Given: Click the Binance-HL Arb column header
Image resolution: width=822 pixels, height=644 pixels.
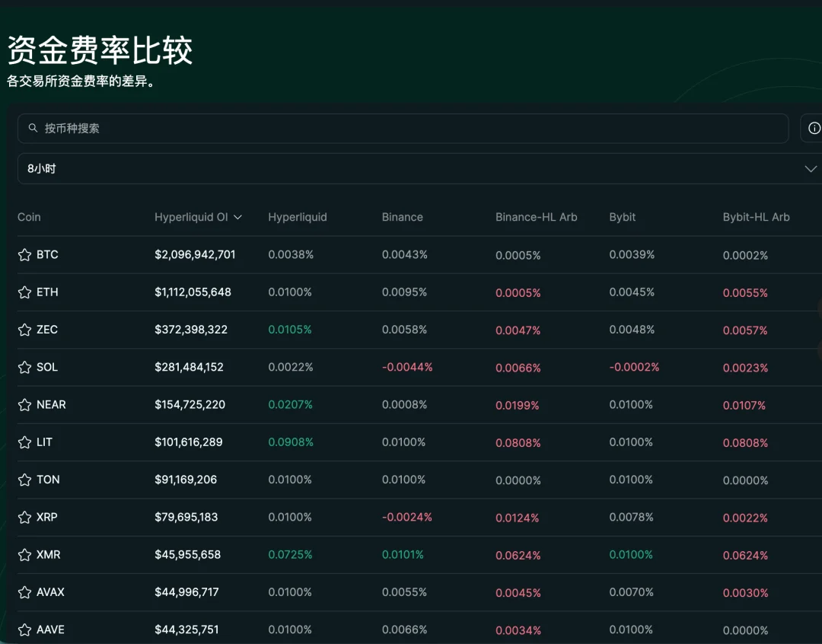Looking at the screenshot, I should [537, 217].
